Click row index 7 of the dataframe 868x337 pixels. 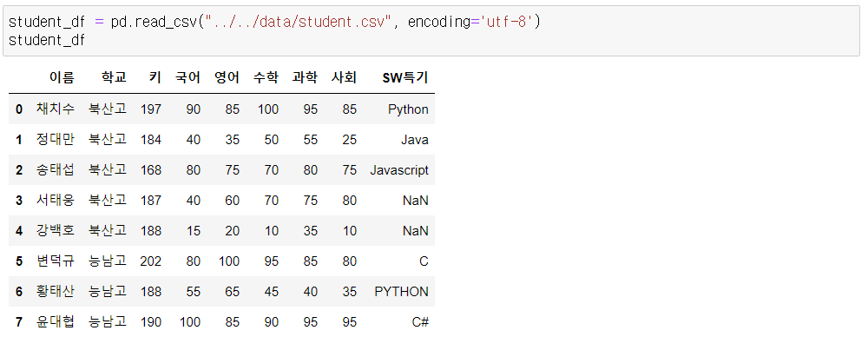[19, 322]
